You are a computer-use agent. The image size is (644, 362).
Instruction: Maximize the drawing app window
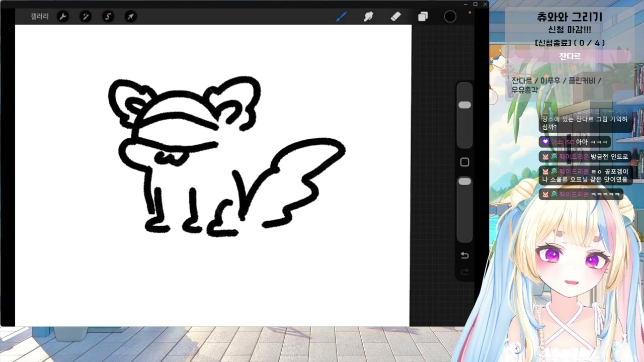pyautogui.click(x=475, y=4)
